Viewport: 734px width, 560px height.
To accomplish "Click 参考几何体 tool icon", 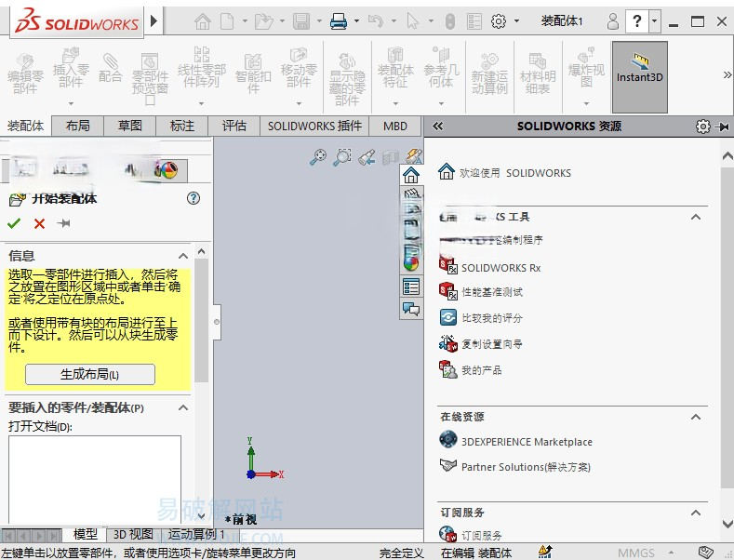I will pos(441,68).
